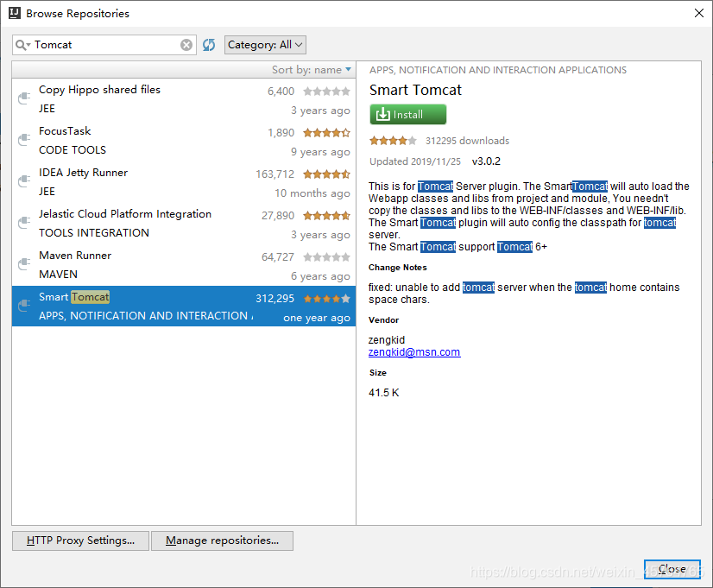This screenshot has height=588, width=713.
Task: Click the 163,712 downloads count
Action: (274, 174)
